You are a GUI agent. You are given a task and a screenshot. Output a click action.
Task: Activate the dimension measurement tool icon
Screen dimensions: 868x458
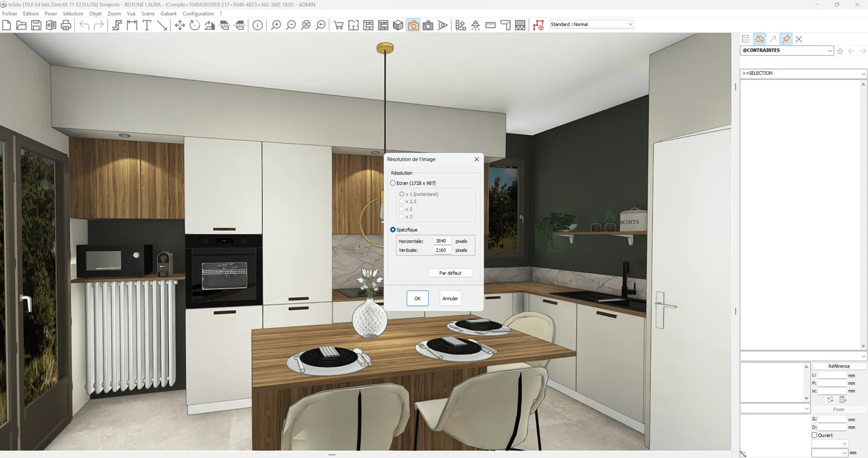pyautogui.click(x=131, y=25)
